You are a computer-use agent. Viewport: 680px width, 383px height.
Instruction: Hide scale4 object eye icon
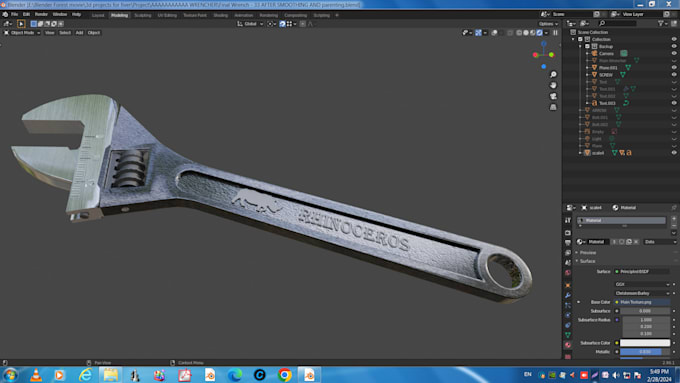coord(674,153)
